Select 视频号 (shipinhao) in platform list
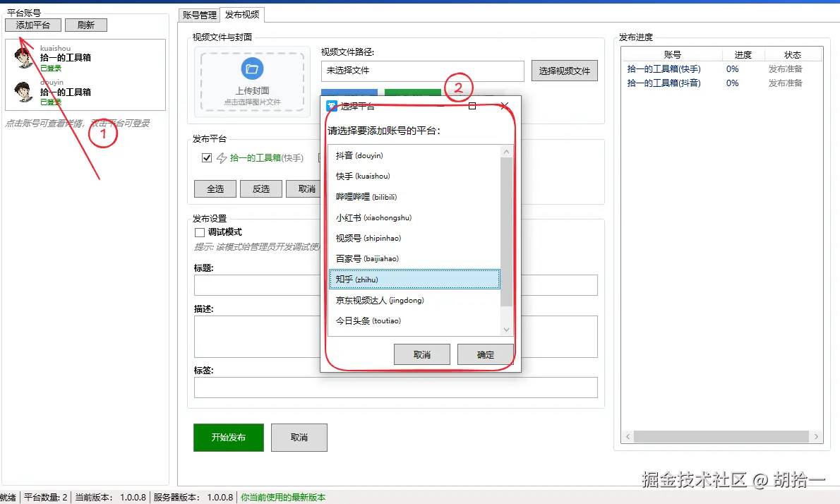The width and height of the screenshot is (840, 504). click(414, 238)
